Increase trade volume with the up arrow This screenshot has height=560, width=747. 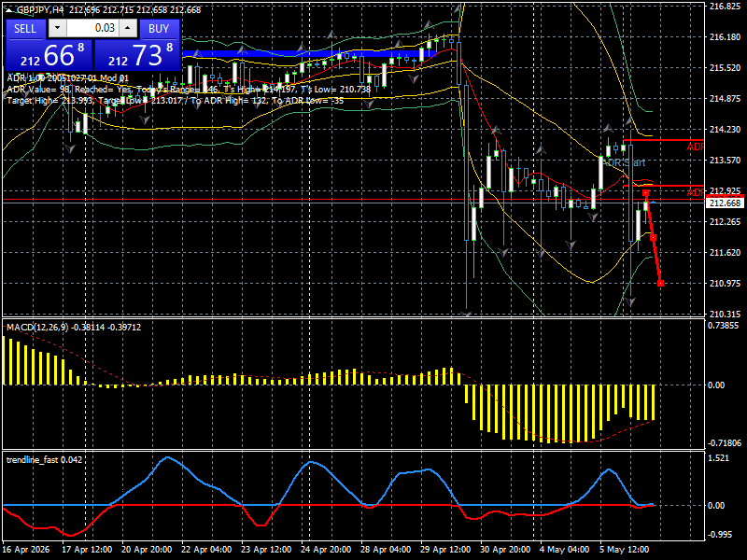pyautogui.click(x=127, y=28)
